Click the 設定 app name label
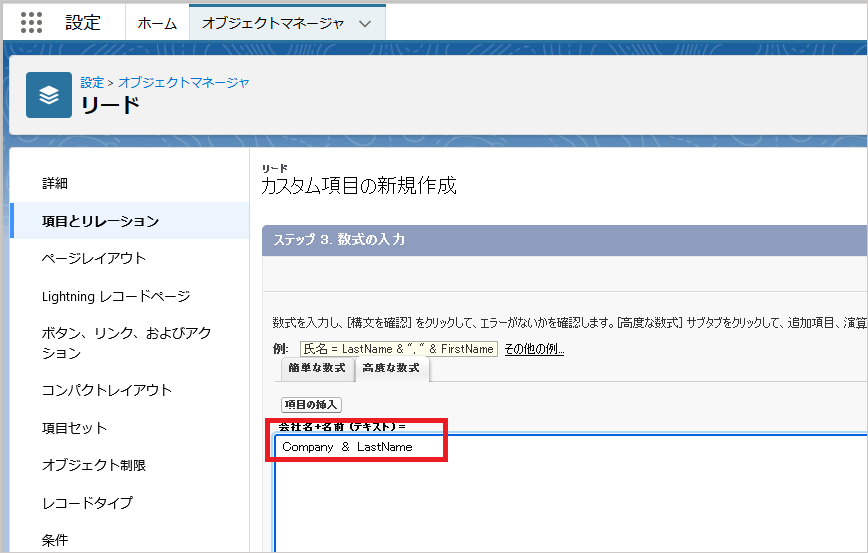Image resolution: width=868 pixels, height=553 pixels. (83, 23)
